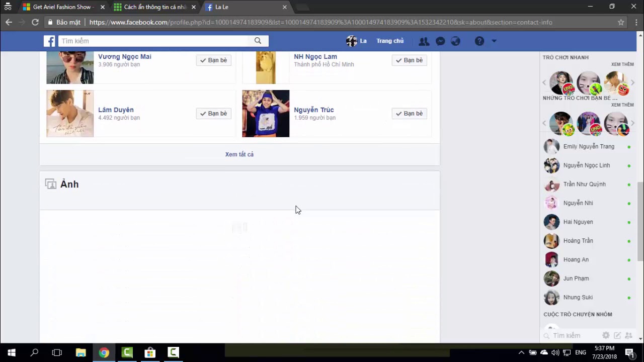Open the Ảnh section heading
Viewport: 644px width, 362px height.
pos(69,185)
